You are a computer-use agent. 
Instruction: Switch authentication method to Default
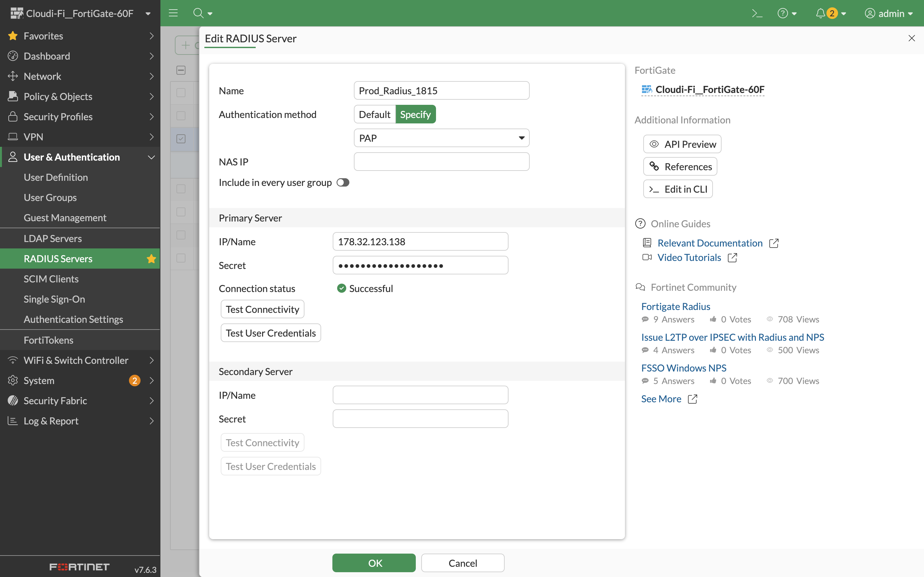click(x=374, y=114)
